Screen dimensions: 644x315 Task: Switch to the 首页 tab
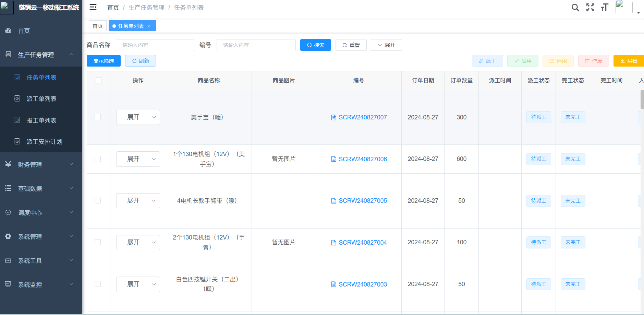click(x=98, y=26)
